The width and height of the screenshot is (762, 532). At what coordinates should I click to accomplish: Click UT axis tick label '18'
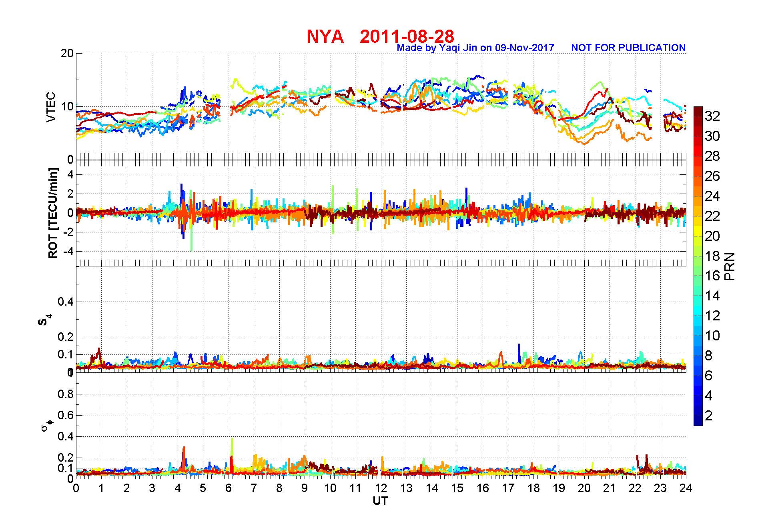(533, 488)
